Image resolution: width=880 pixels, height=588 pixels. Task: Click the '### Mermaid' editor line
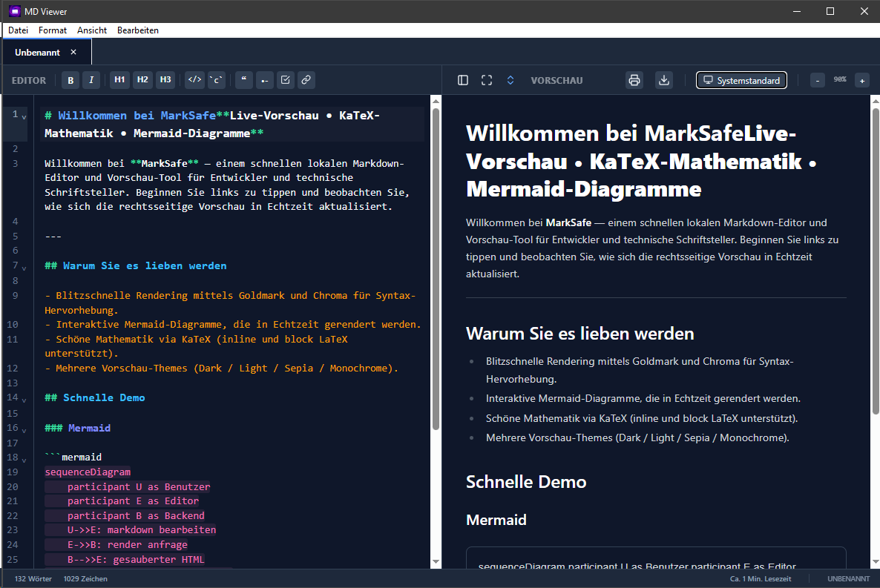click(77, 428)
